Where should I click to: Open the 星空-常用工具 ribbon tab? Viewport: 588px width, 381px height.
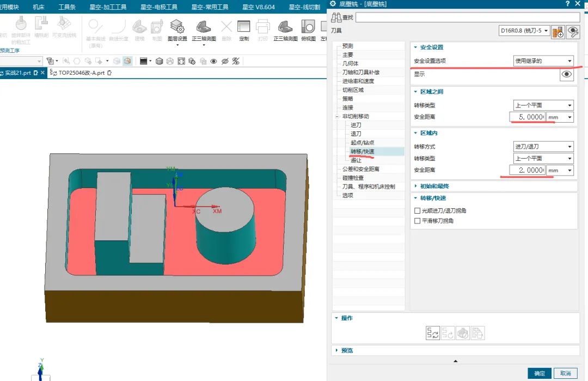pyautogui.click(x=210, y=7)
